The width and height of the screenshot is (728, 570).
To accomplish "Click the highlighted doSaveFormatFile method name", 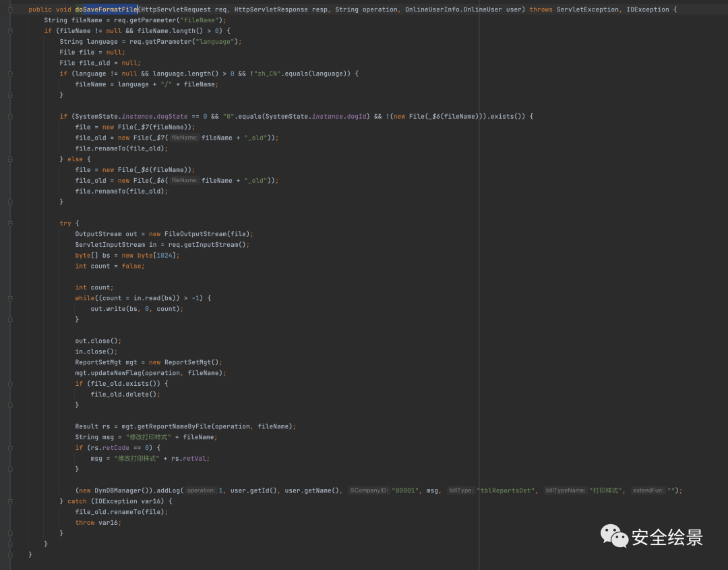I will coord(107,9).
